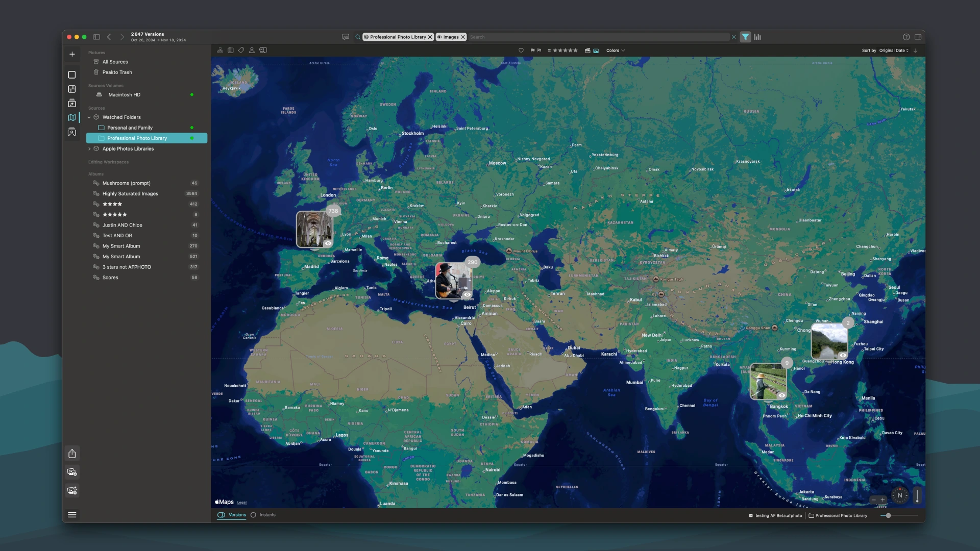Filter by favorites heart icon
This screenshot has height=551, width=980.
tap(521, 51)
